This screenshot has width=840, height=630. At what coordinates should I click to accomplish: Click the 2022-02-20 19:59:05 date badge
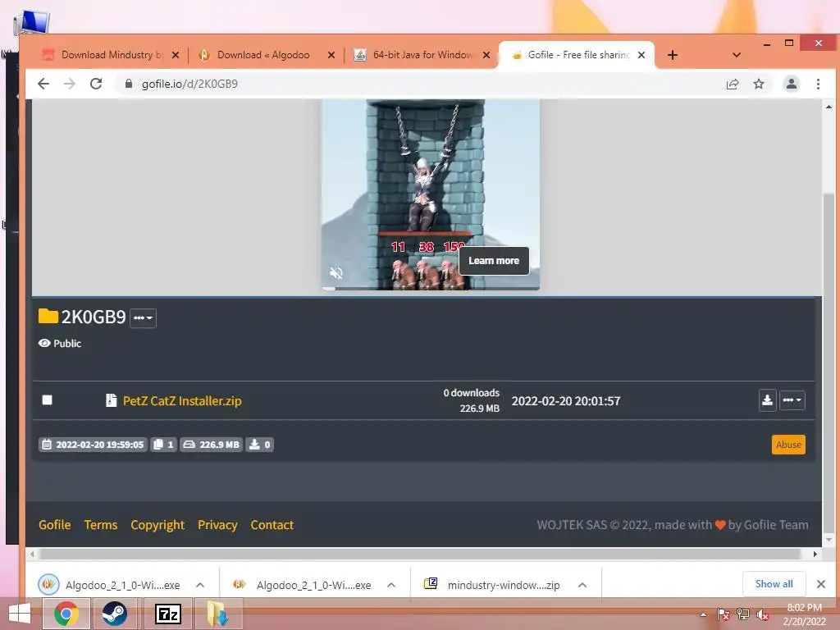click(x=94, y=445)
